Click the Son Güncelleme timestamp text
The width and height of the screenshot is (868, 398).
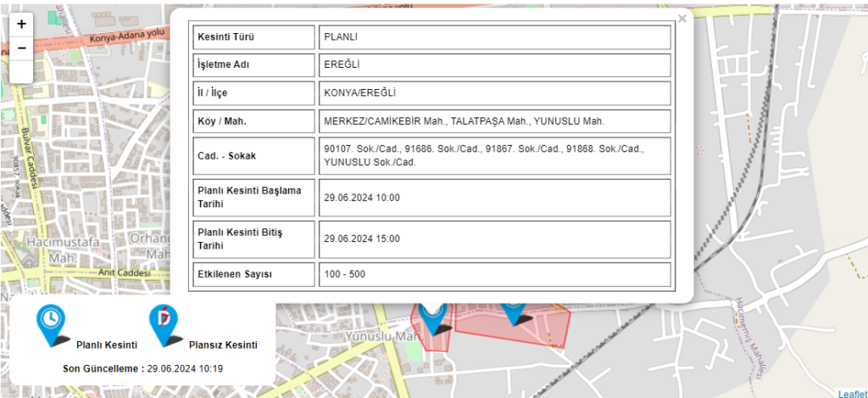tap(142, 368)
